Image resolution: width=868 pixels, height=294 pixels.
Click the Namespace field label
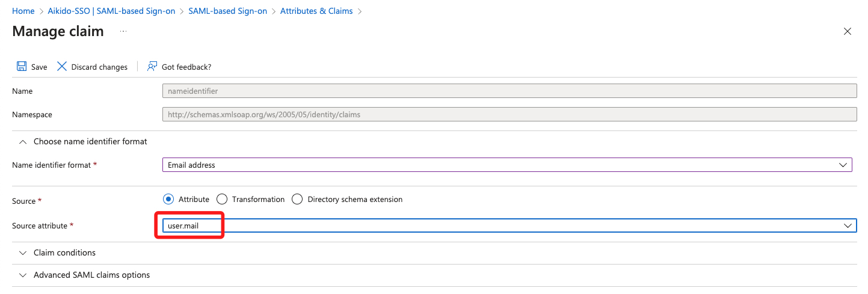32,114
